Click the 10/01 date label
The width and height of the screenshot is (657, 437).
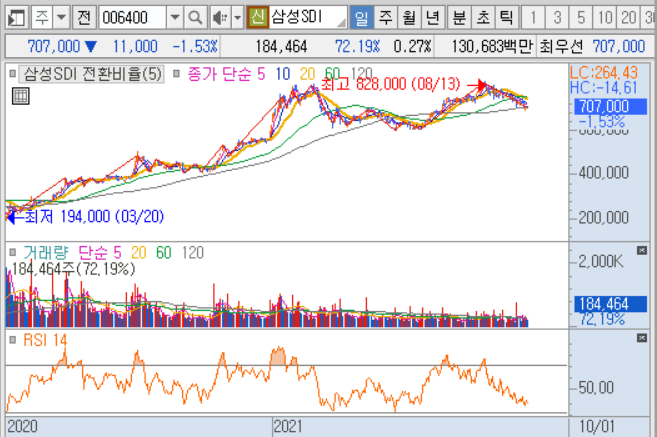[x=597, y=427]
